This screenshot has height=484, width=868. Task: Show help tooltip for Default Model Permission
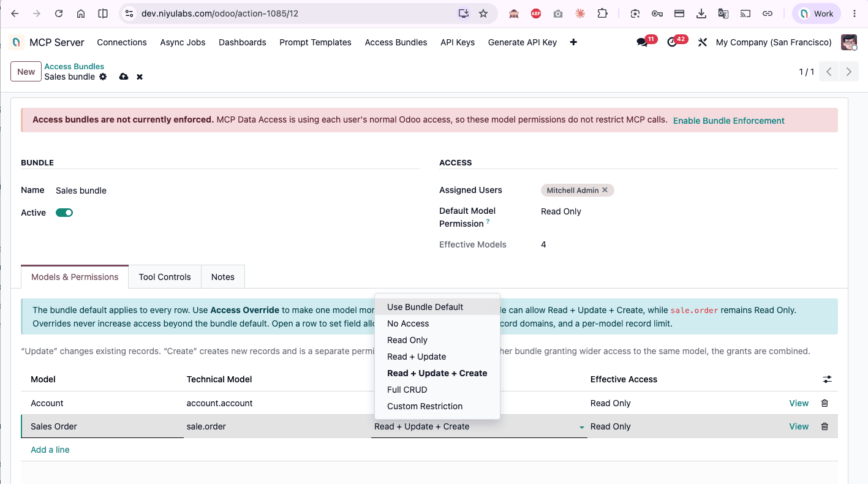(488, 222)
